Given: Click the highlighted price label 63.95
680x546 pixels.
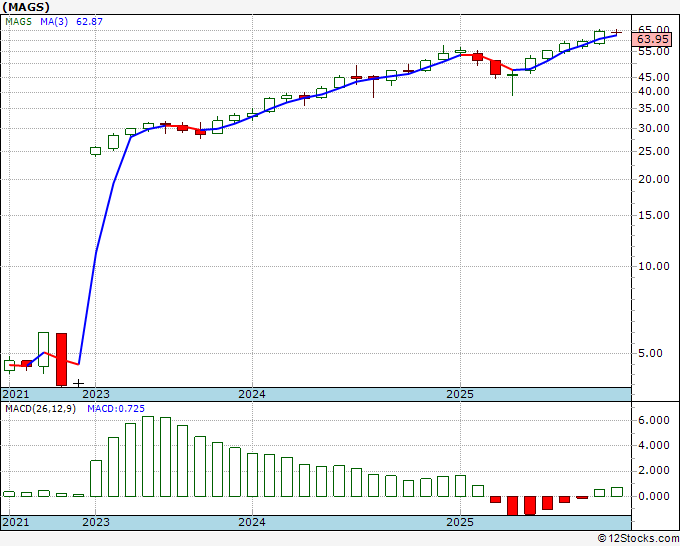Looking at the screenshot, I should (652, 40).
